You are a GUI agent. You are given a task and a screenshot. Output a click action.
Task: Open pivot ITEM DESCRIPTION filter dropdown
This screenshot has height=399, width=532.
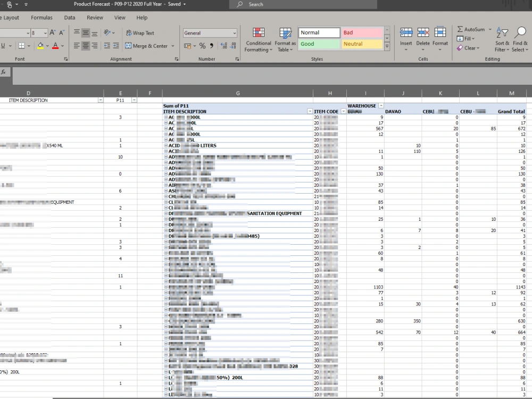click(310, 111)
